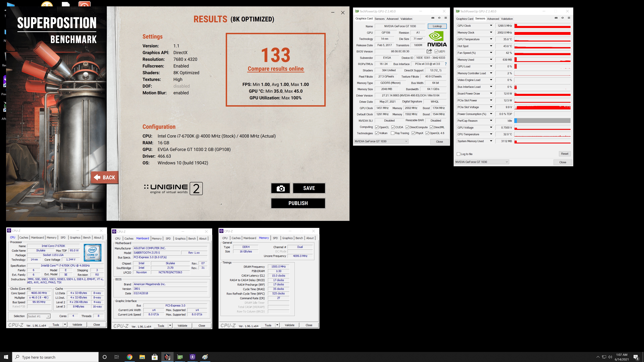This screenshot has height=362, width=644.
Task: Open the SPD tab in CPU-Z Mainboard window
Action: (x=168, y=239)
